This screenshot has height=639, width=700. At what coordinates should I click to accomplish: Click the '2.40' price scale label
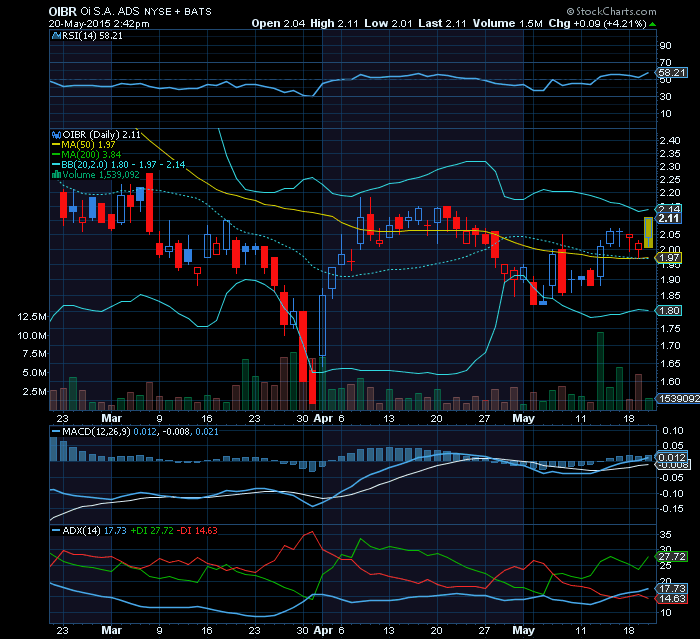click(x=670, y=141)
